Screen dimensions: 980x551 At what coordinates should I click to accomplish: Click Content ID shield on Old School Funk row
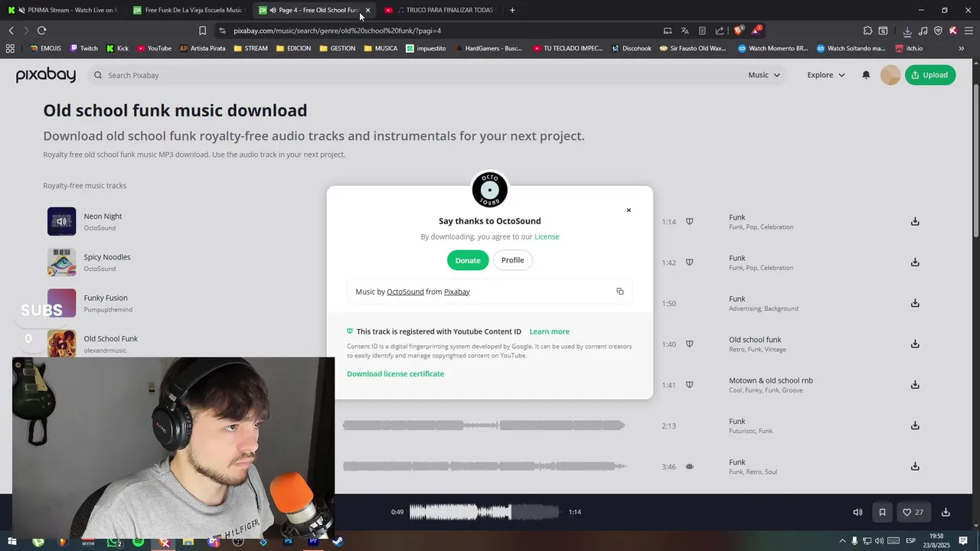tap(689, 344)
